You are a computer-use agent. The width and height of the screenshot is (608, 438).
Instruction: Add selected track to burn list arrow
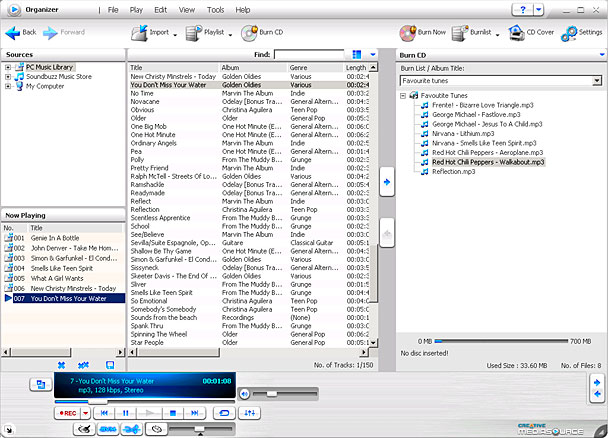click(387, 182)
